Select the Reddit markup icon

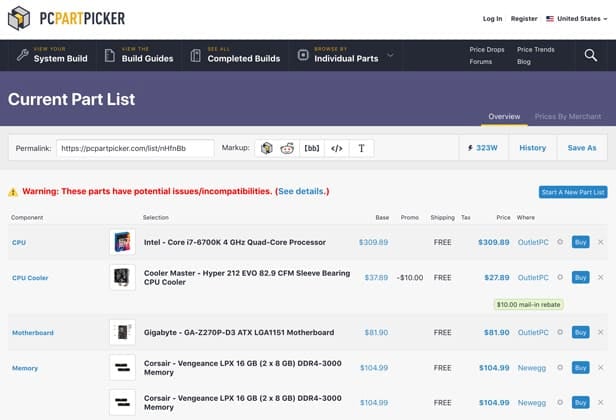click(x=287, y=148)
